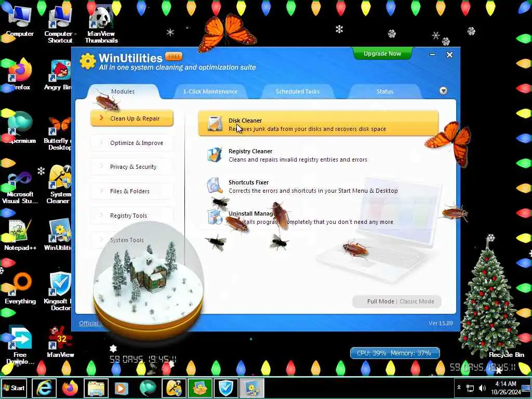532x399 pixels.
Task: Select Registry Tools category
Action: [x=132, y=216]
